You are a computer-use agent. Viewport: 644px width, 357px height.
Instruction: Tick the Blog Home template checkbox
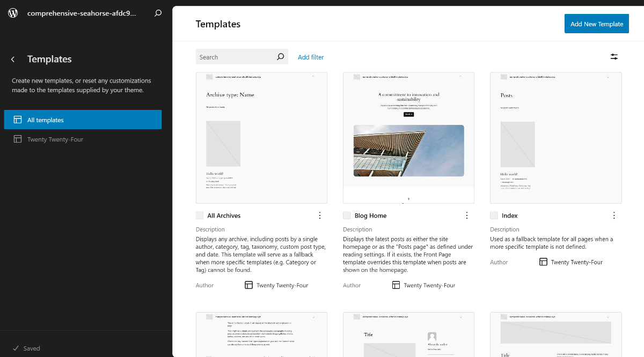[x=347, y=215]
